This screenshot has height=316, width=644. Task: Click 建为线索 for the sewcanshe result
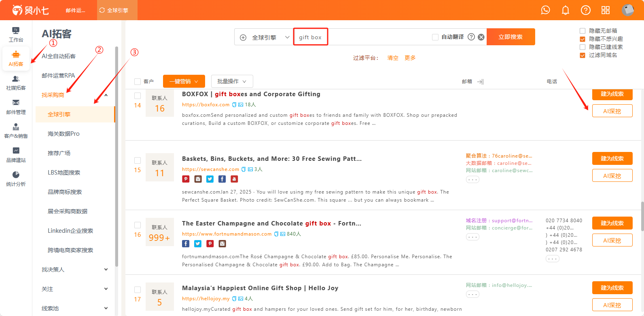612,158
